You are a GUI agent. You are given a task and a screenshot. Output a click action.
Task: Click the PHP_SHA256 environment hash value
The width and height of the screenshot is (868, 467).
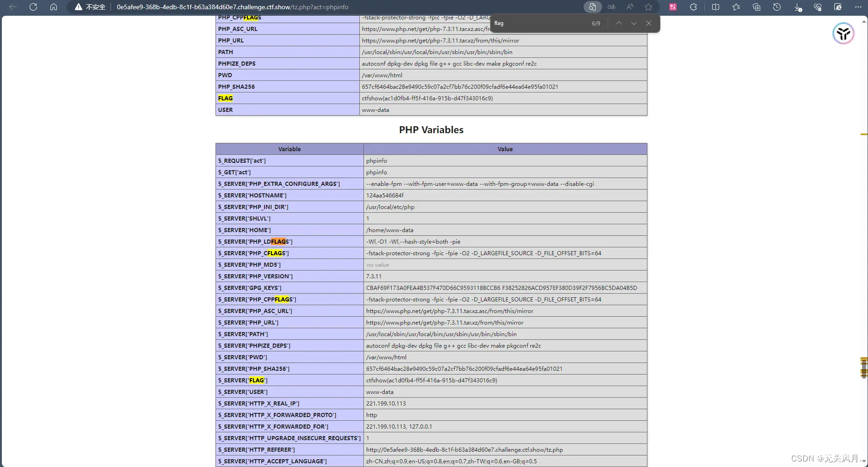tap(460, 86)
